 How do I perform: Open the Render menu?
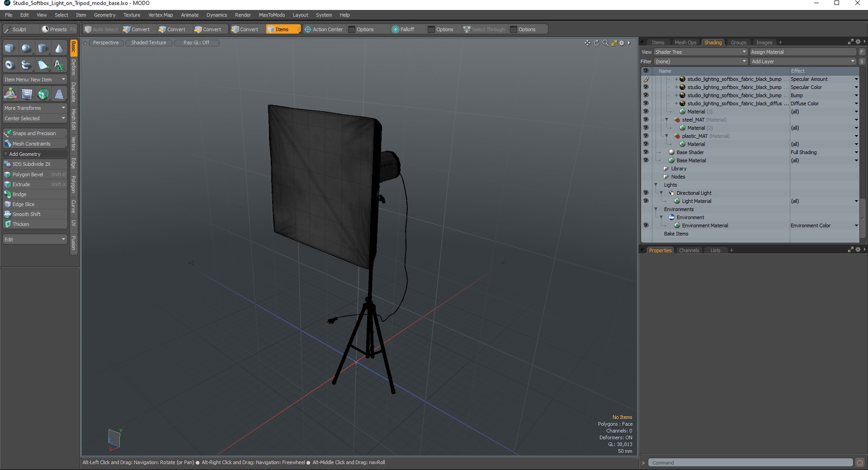[x=243, y=15]
